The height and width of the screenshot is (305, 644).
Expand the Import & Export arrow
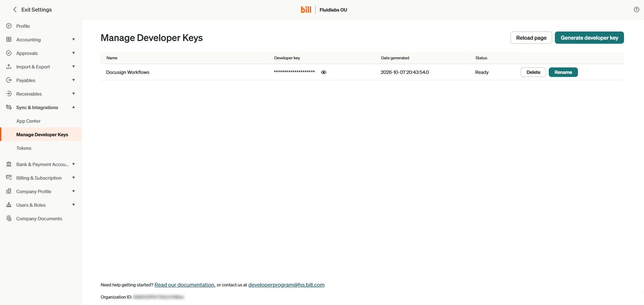(x=74, y=66)
